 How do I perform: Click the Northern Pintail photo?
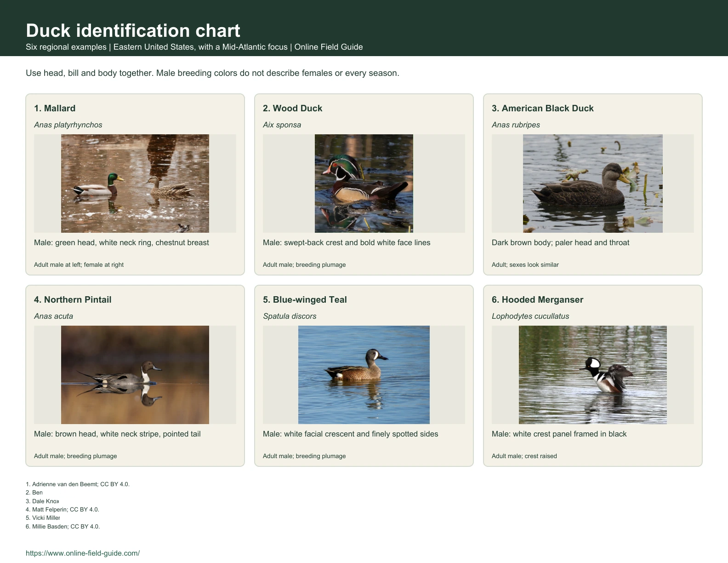pos(135,375)
